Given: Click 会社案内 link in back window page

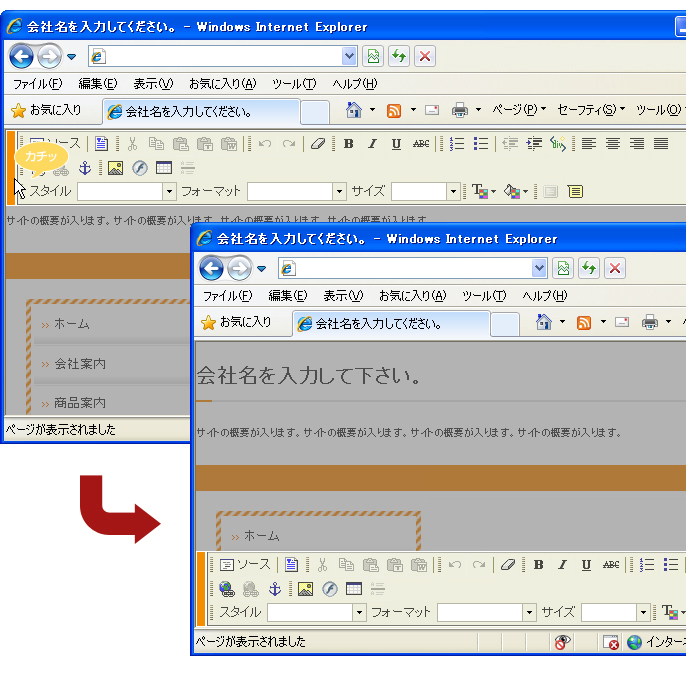Looking at the screenshot, I should [x=80, y=364].
